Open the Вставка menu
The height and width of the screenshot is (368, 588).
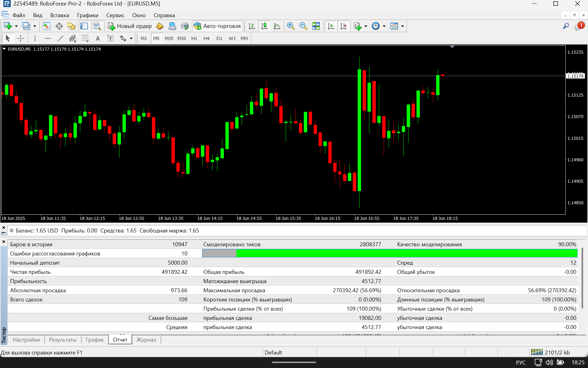point(60,15)
